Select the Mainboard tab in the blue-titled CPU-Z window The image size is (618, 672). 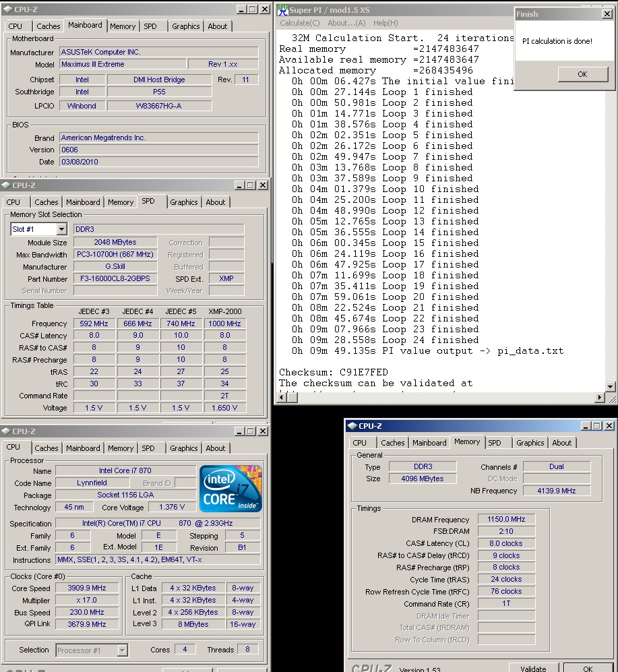point(429,443)
